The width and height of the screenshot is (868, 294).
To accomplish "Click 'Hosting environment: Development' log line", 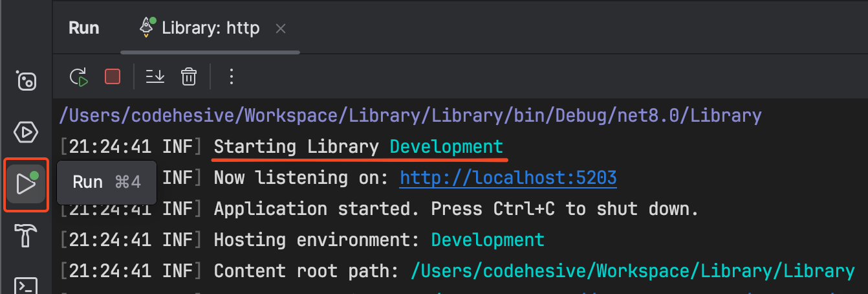I will coord(379,240).
